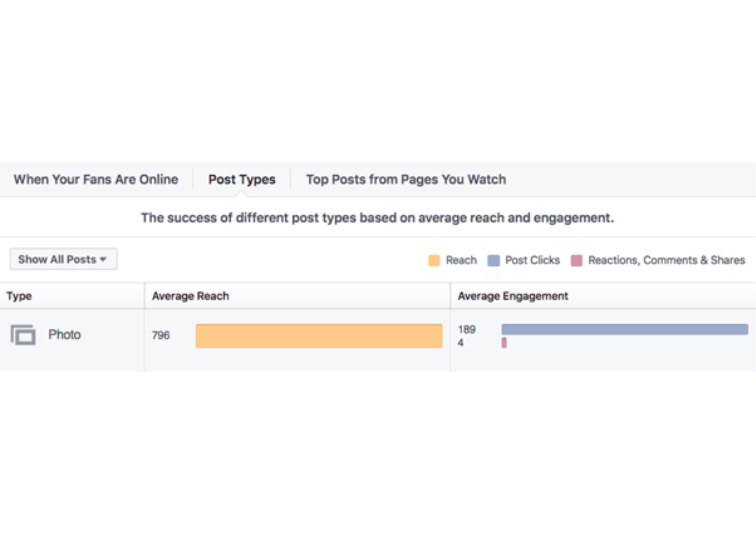
Task: Open the Show All Posts dropdown
Action: point(64,259)
